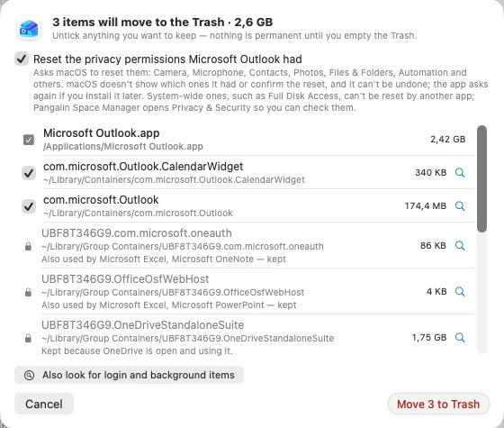This screenshot has height=428, width=504.
Task: Click 'Also used by Microsoft Excel, Microsoft OneNote' note
Action: [164, 260]
